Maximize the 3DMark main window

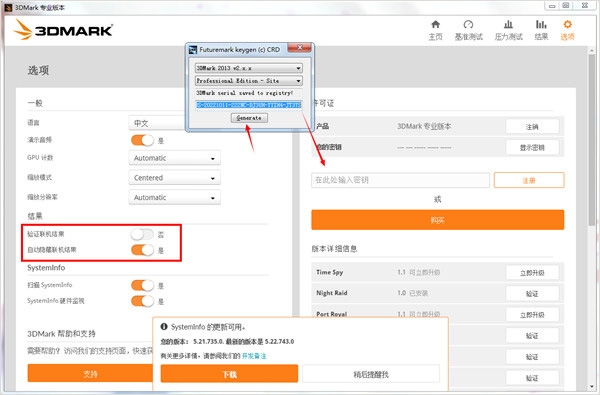[x=566, y=6]
